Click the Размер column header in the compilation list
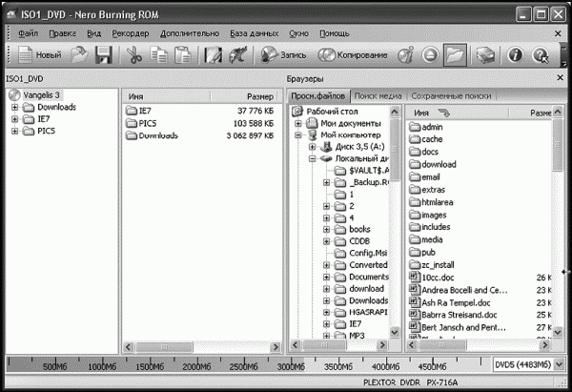 point(244,96)
